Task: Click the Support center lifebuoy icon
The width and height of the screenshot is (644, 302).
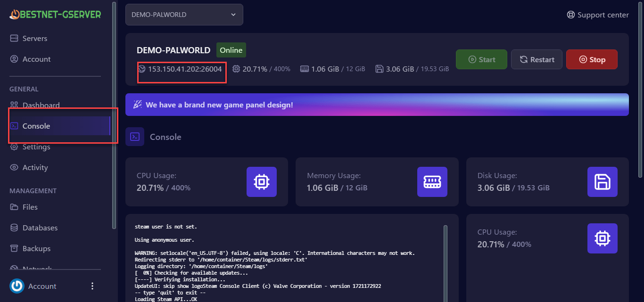Action: point(571,15)
